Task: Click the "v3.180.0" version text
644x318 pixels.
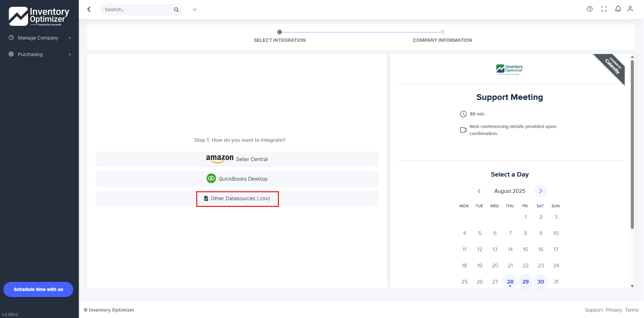Action: pyautogui.click(x=10, y=314)
